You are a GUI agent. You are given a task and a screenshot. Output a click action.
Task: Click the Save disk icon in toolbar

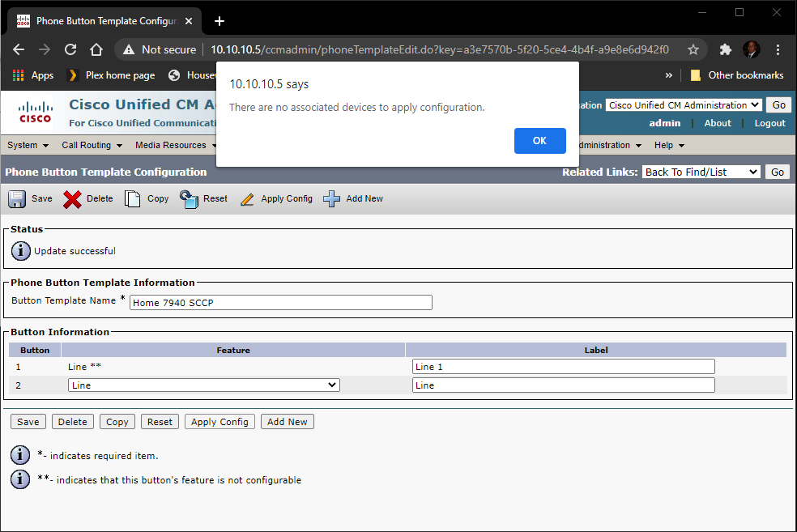(x=17, y=198)
